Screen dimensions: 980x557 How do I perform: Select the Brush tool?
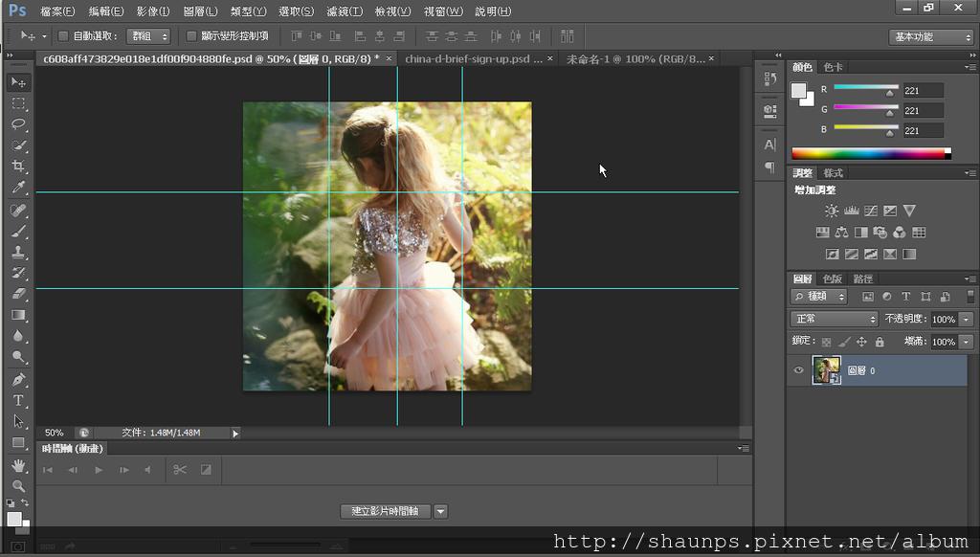[18, 231]
